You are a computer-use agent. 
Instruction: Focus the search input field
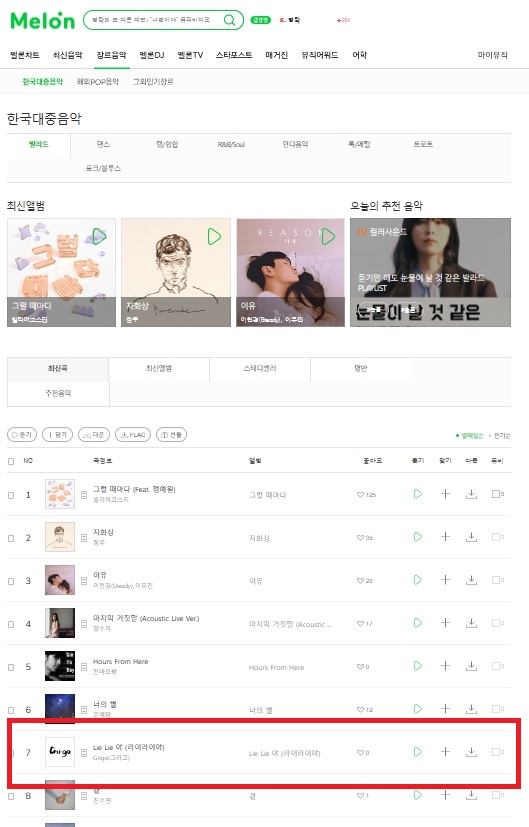[x=152, y=20]
